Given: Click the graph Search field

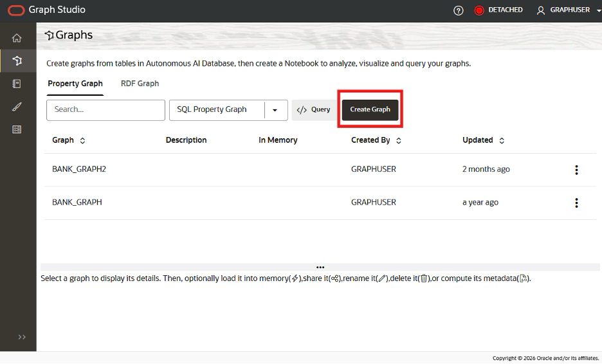Looking at the screenshot, I should [105, 110].
